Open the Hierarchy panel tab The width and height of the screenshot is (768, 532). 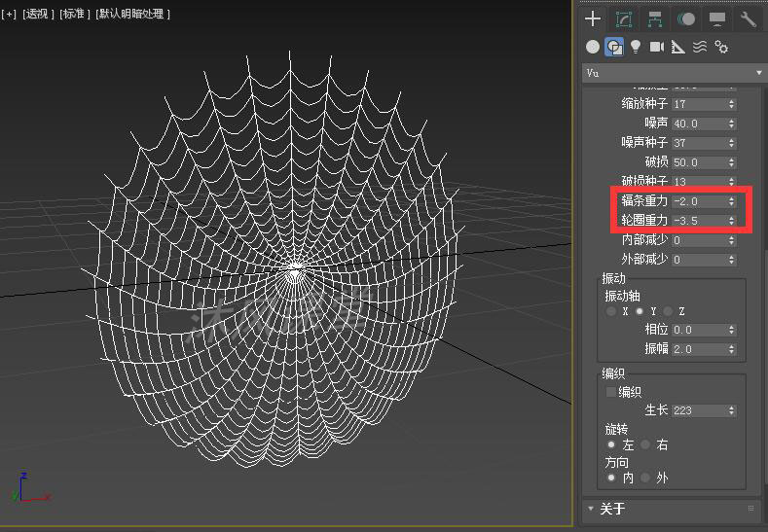pos(654,19)
